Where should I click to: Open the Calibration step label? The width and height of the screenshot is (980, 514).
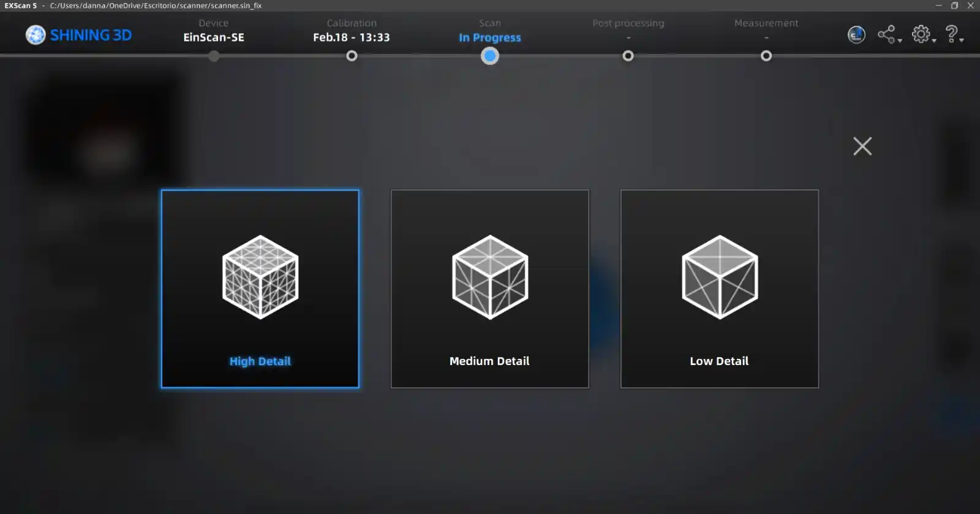pos(352,23)
